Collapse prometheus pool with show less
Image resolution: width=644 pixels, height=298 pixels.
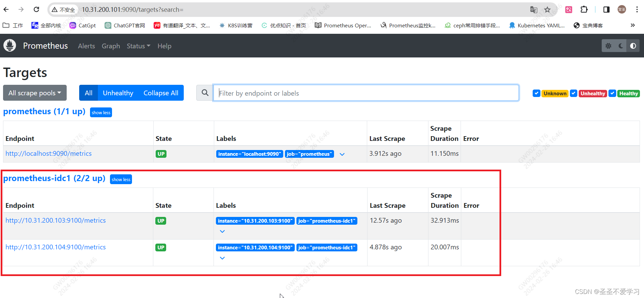tap(101, 113)
